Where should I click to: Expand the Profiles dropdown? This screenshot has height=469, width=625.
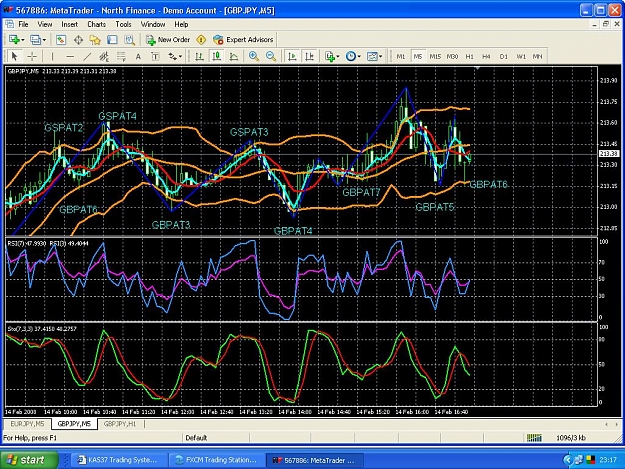44,40
